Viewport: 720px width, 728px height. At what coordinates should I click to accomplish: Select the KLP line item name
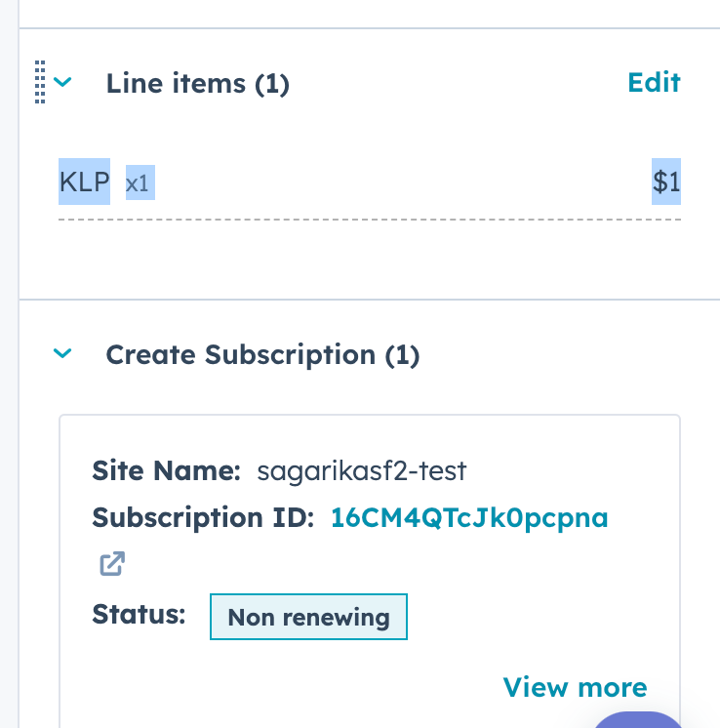84,182
